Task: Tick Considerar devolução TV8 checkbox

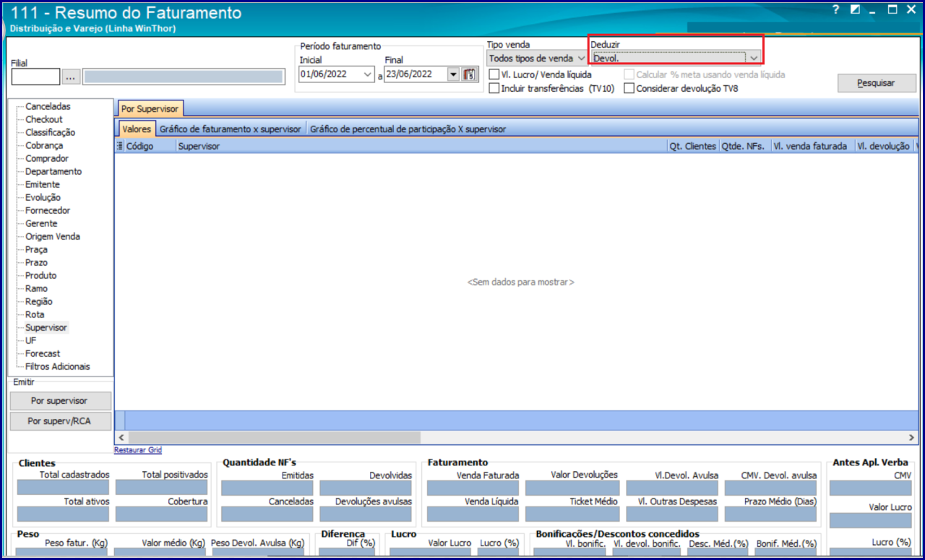Action: point(629,88)
